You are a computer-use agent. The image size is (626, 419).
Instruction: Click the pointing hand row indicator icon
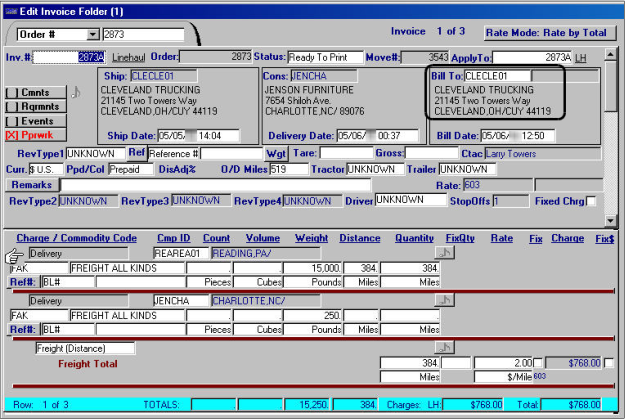tap(14, 256)
